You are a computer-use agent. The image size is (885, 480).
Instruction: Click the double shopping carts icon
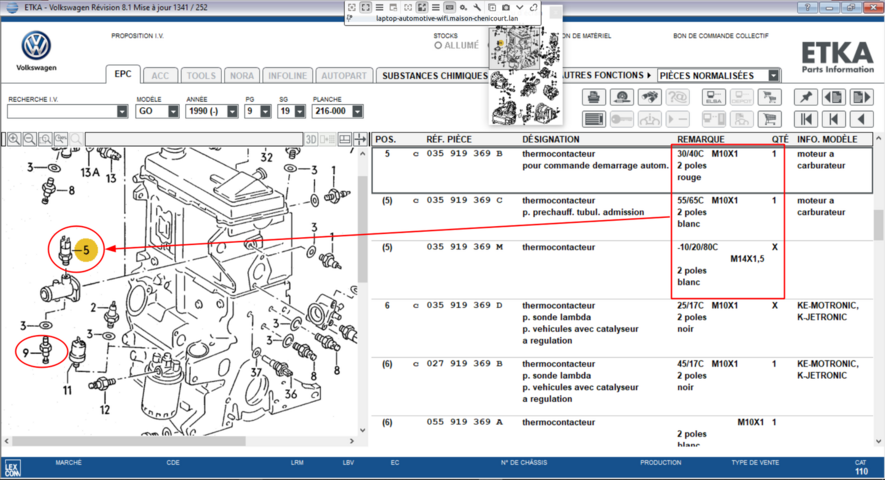(x=770, y=97)
